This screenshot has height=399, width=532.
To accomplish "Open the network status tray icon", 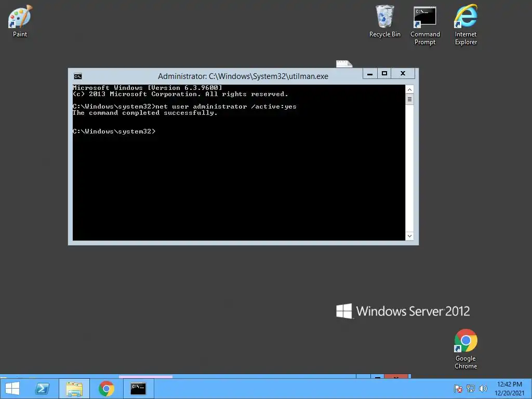I will pos(471,389).
